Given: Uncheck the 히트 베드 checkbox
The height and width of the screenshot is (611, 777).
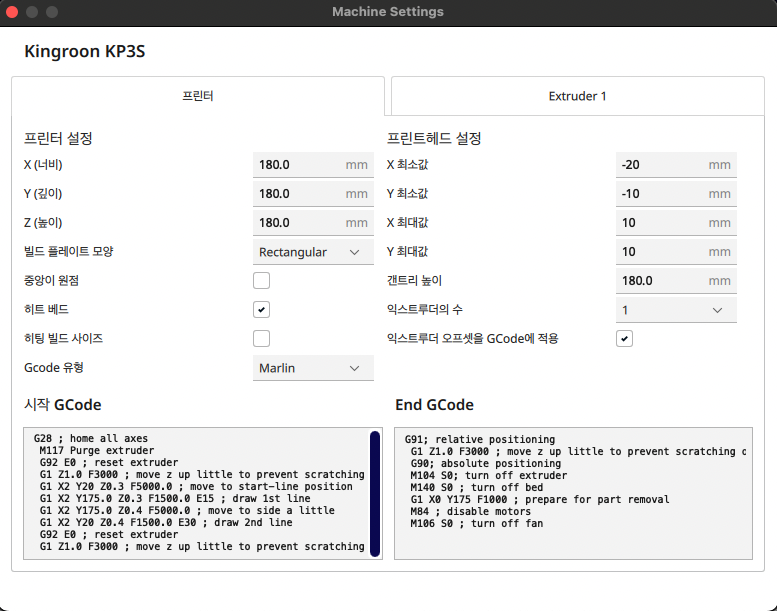Looking at the screenshot, I should pos(262,310).
